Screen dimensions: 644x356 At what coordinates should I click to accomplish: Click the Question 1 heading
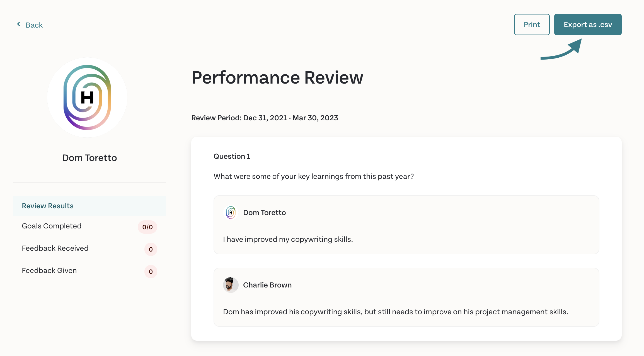pos(232,156)
